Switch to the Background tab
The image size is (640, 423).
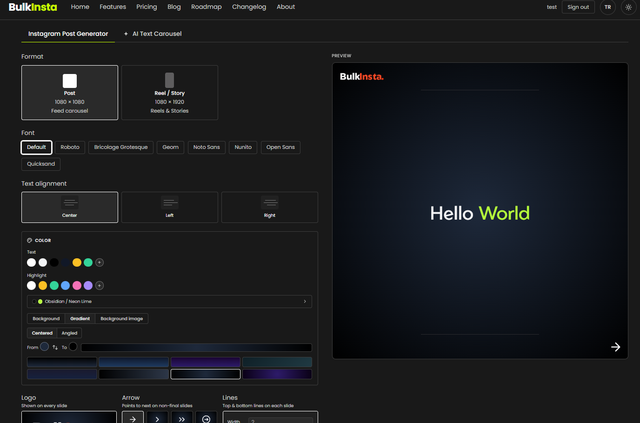[x=46, y=318]
